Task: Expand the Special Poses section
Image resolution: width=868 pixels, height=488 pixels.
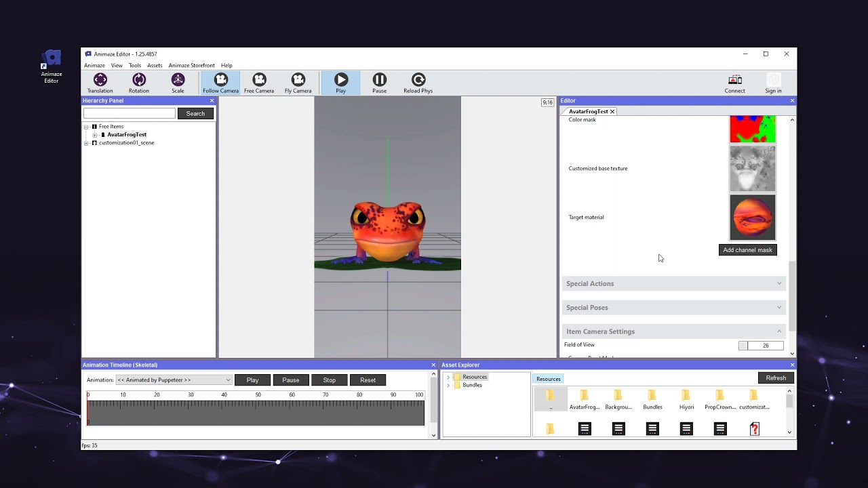Action: [673, 307]
